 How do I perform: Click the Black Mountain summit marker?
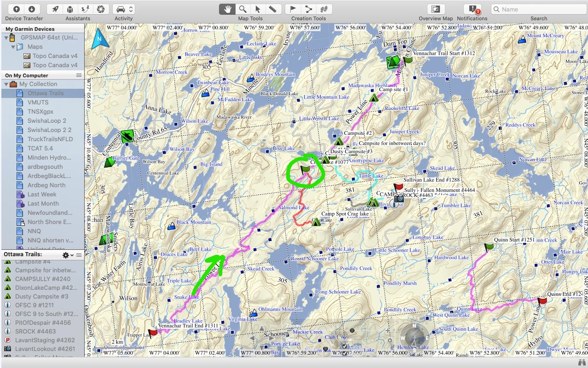coord(172,226)
